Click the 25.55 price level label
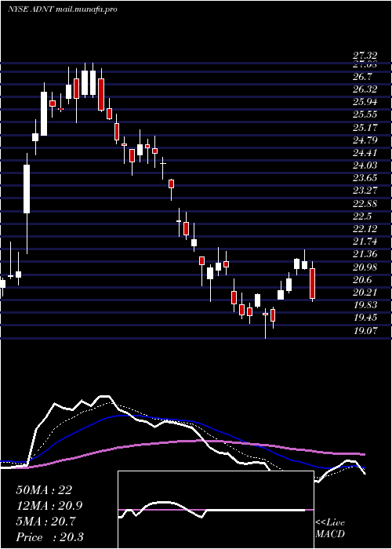Viewport: 392px width, 549px height. pos(365,115)
